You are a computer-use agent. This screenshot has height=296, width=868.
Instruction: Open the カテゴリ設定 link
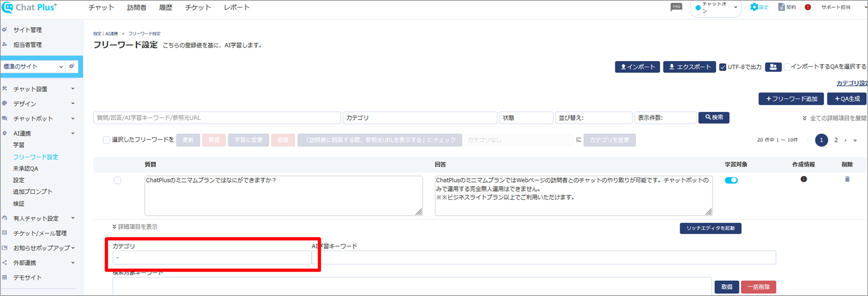point(852,83)
